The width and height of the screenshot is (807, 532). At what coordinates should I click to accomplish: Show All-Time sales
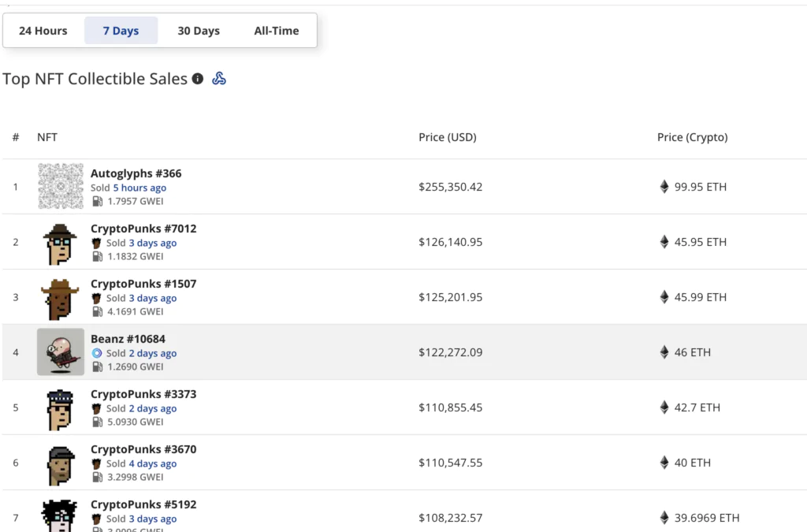coord(277,31)
